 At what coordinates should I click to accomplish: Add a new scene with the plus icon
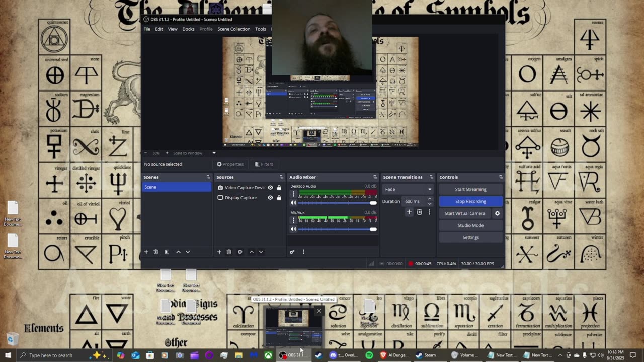pos(146,252)
